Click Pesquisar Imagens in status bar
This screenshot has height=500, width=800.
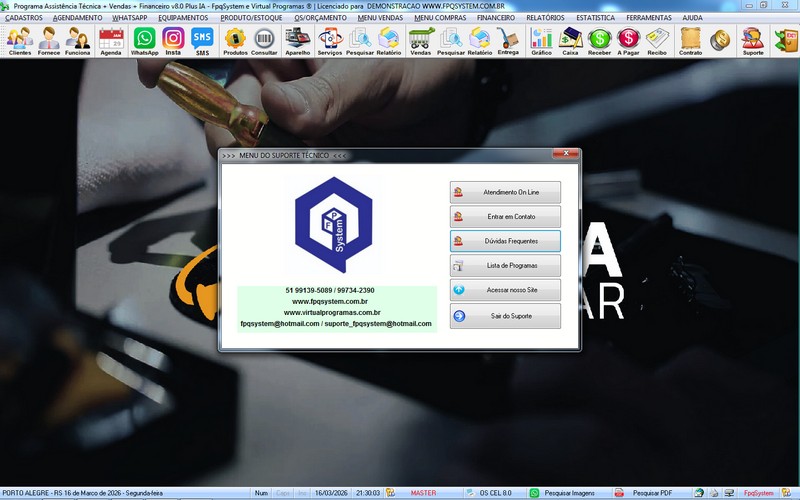tap(569, 493)
